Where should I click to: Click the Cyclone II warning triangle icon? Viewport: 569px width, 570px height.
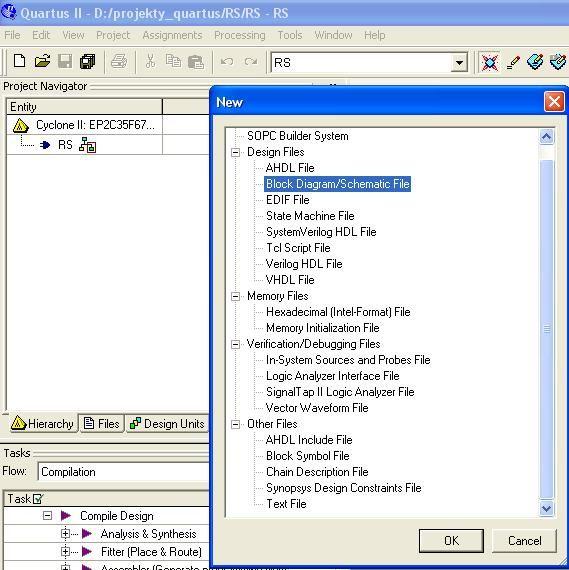coord(20,125)
